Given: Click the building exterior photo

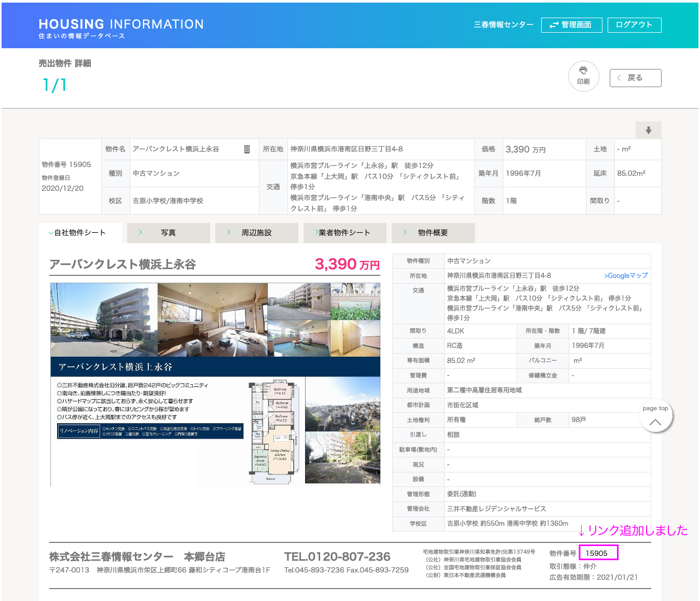Looking at the screenshot, I should coord(104,319).
